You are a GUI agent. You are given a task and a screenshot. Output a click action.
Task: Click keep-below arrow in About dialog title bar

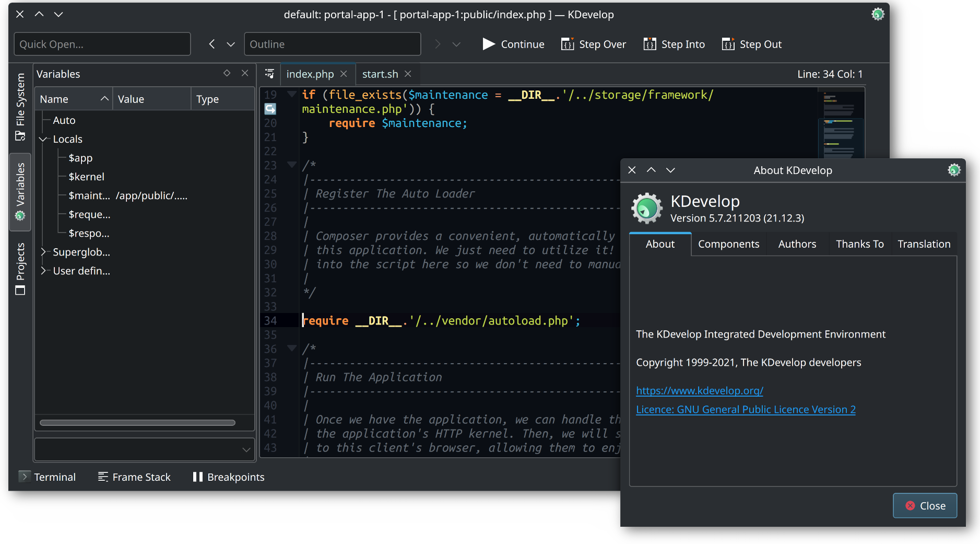pos(670,170)
